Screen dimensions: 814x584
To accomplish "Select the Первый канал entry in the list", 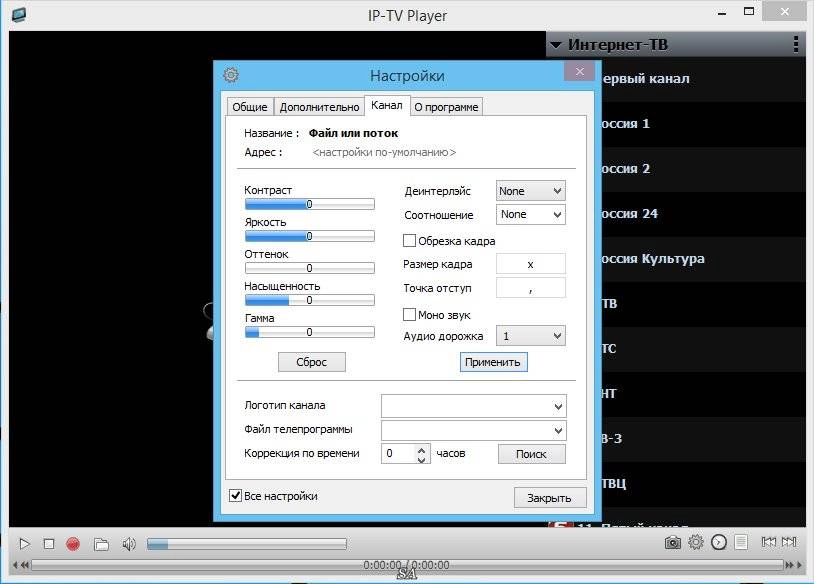I will (703, 79).
